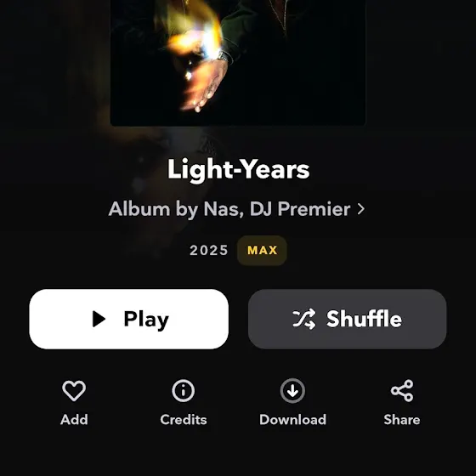Click the Credits label
Image resolution: width=476 pixels, height=476 pixels.
pos(184,420)
